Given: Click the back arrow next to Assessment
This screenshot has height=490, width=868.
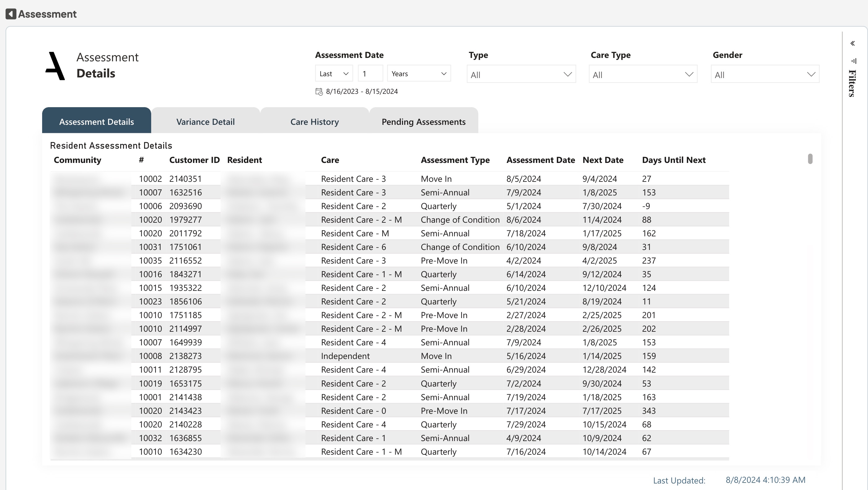Looking at the screenshot, I should [x=11, y=14].
